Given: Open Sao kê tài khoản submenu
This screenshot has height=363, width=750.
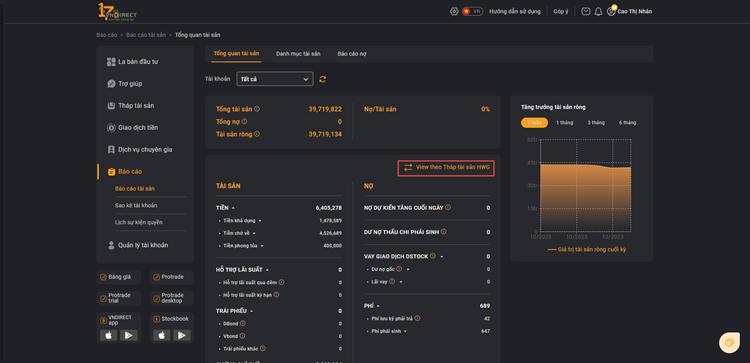Looking at the screenshot, I should click(x=136, y=205).
